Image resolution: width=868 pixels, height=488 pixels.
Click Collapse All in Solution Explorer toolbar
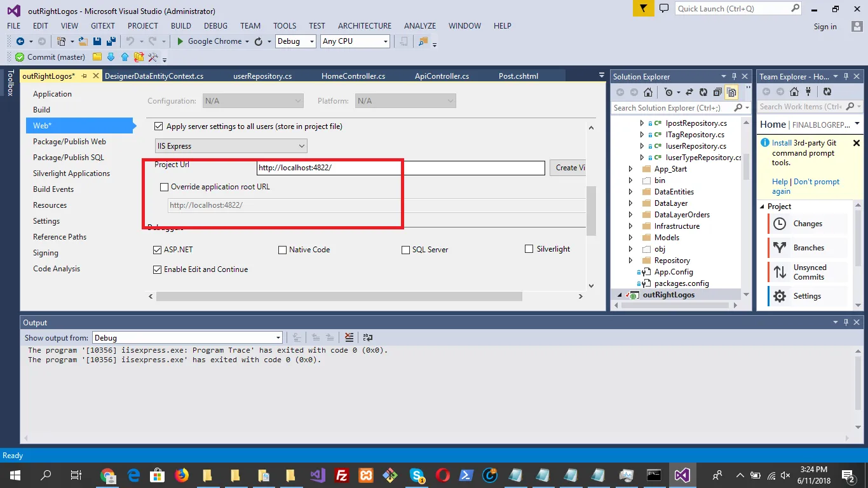click(717, 92)
